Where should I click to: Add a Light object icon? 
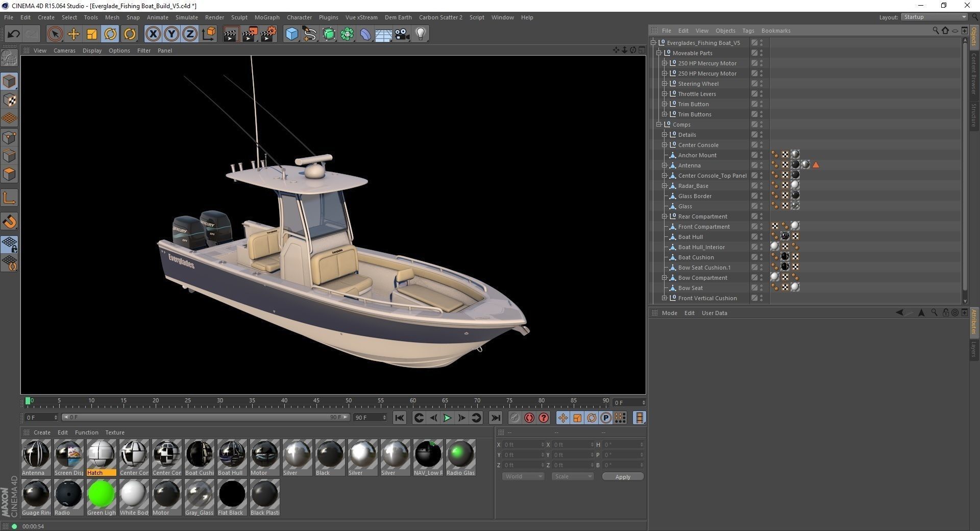(x=421, y=34)
